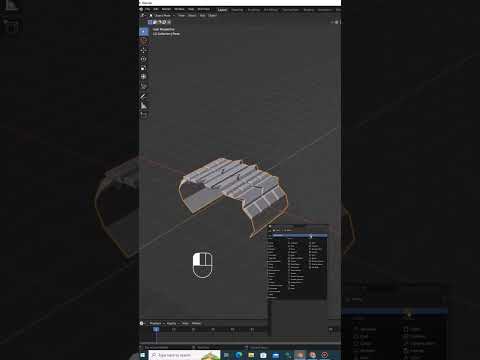Open the Edit menu
The width and height of the screenshot is (480, 360).
[x=156, y=9]
